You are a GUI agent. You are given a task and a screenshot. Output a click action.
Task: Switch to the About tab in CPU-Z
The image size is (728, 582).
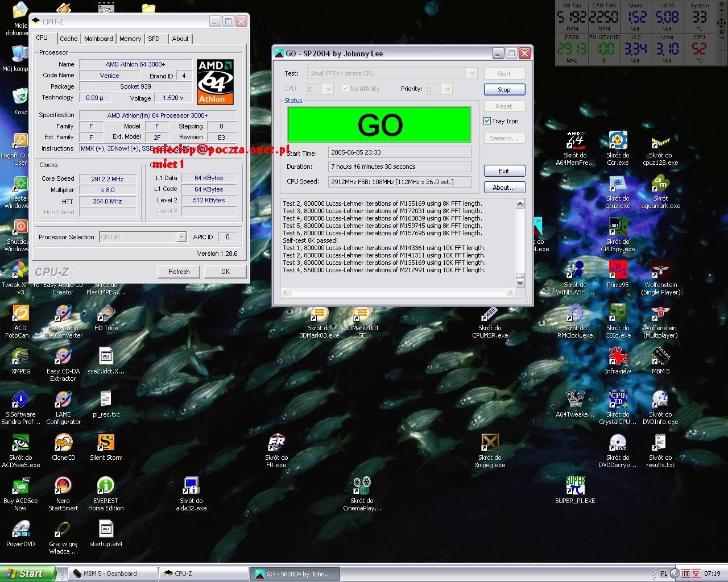click(180, 39)
